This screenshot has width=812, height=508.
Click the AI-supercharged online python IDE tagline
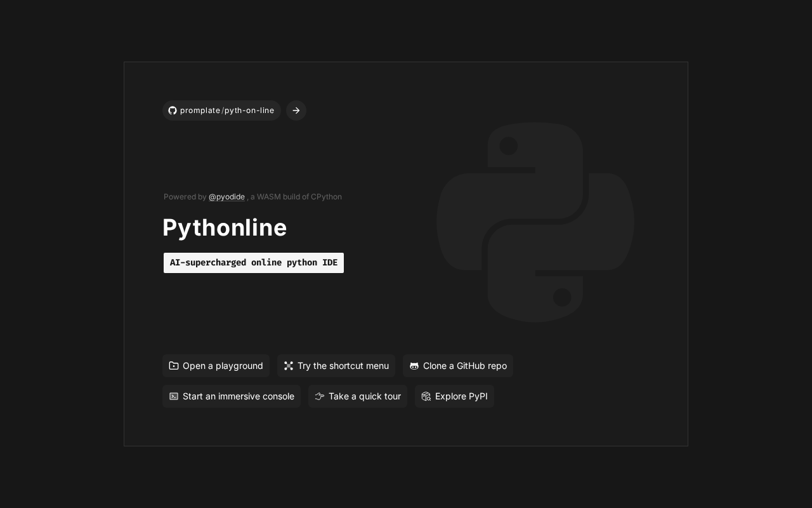(254, 263)
